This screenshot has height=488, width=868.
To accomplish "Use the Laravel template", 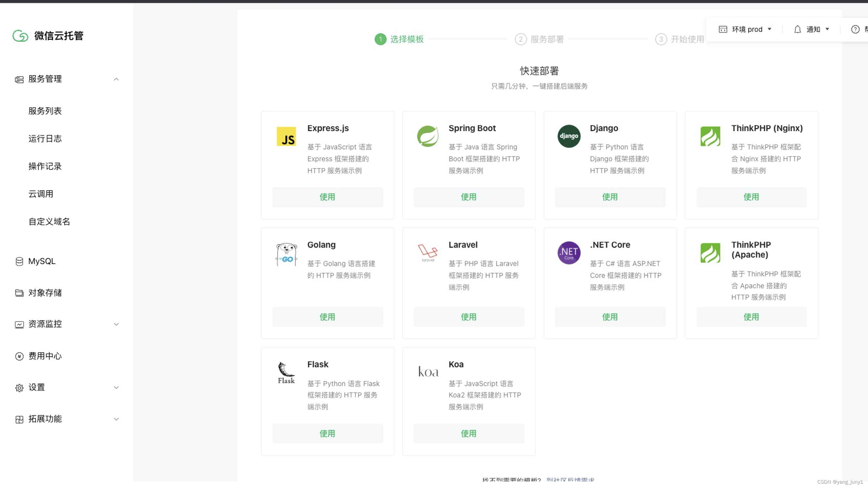I will point(469,317).
